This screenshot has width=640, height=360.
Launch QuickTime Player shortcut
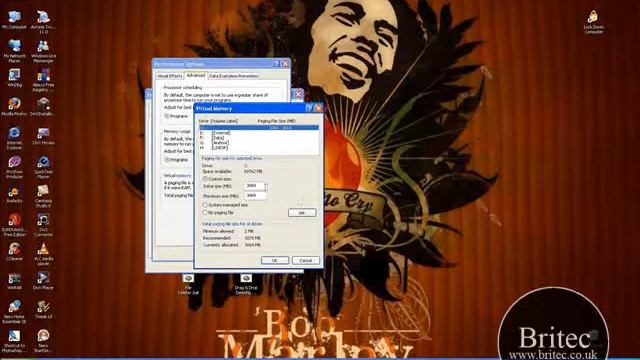click(43, 167)
